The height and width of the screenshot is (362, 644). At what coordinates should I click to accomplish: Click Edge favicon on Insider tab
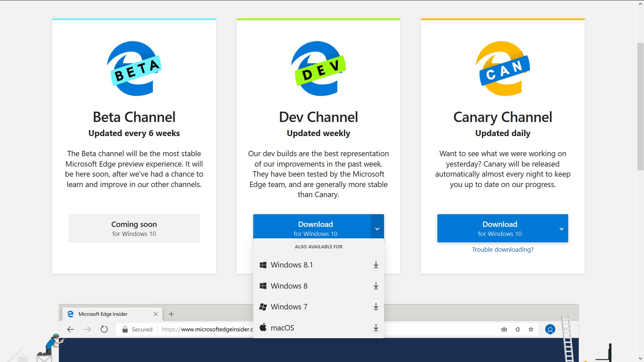[x=70, y=314]
